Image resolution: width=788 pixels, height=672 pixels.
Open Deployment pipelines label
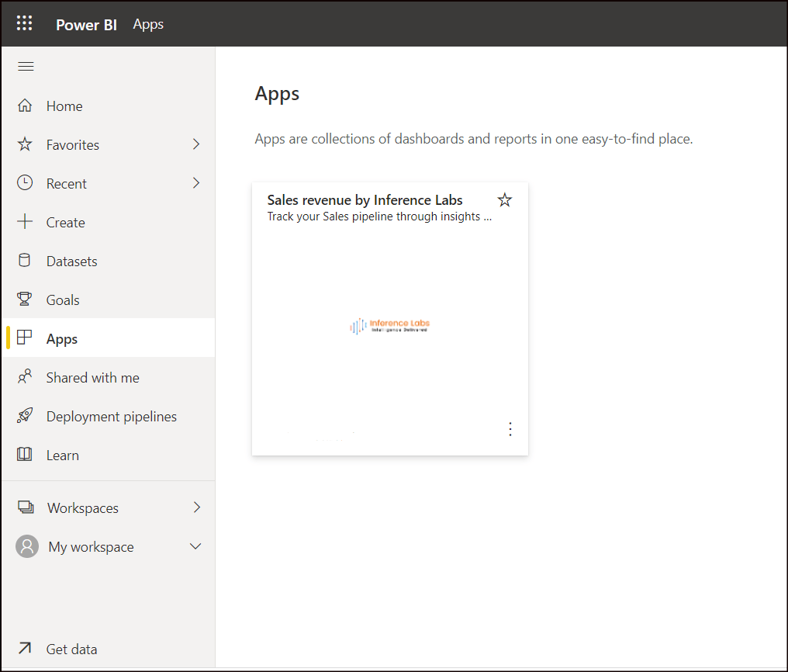(112, 417)
